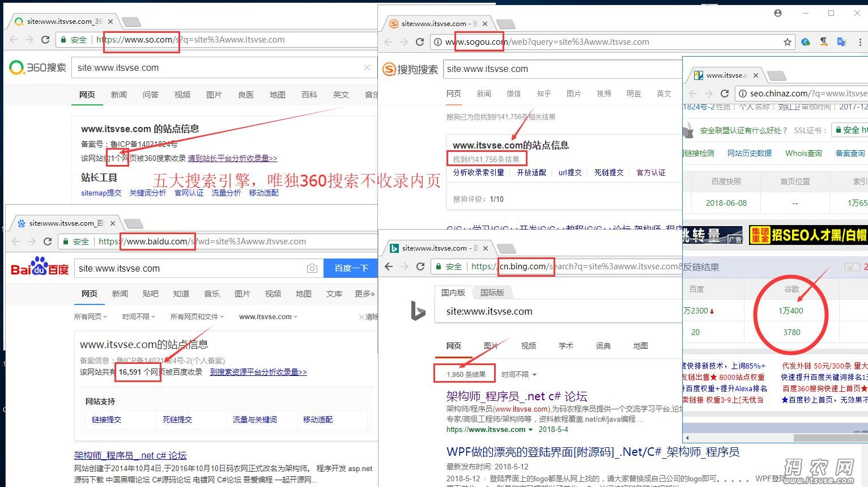Open Baidu 更多 tabs expander

365,294
